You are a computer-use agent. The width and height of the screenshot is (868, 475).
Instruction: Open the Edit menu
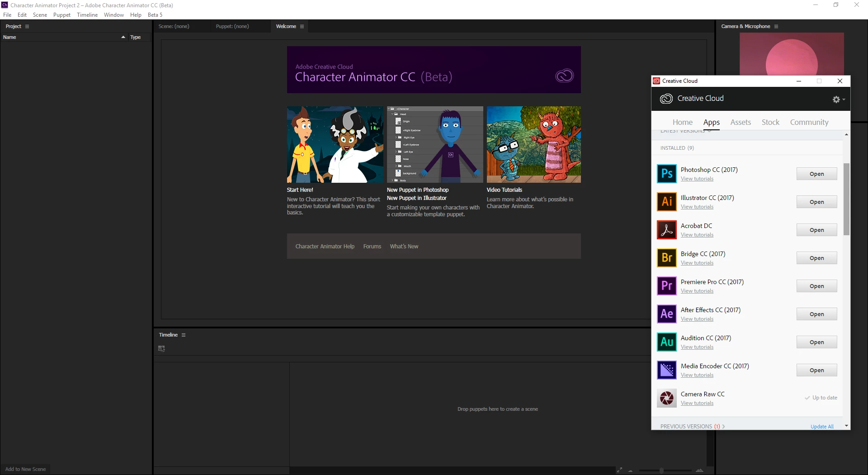22,15
